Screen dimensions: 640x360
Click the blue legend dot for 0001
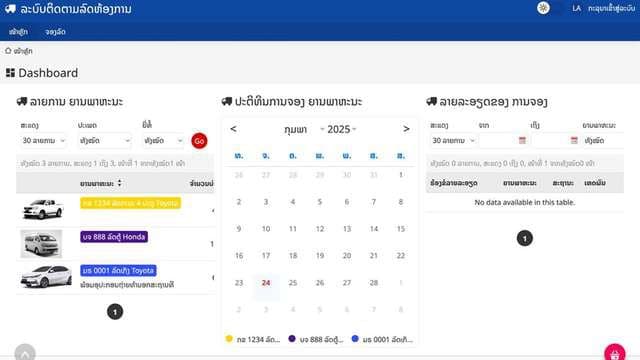click(355, 338)
